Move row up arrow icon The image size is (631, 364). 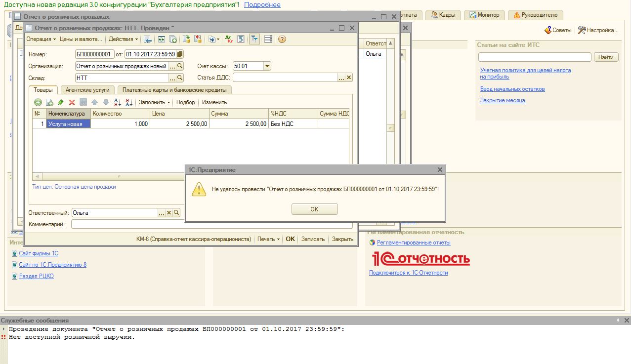pos(94,102)
